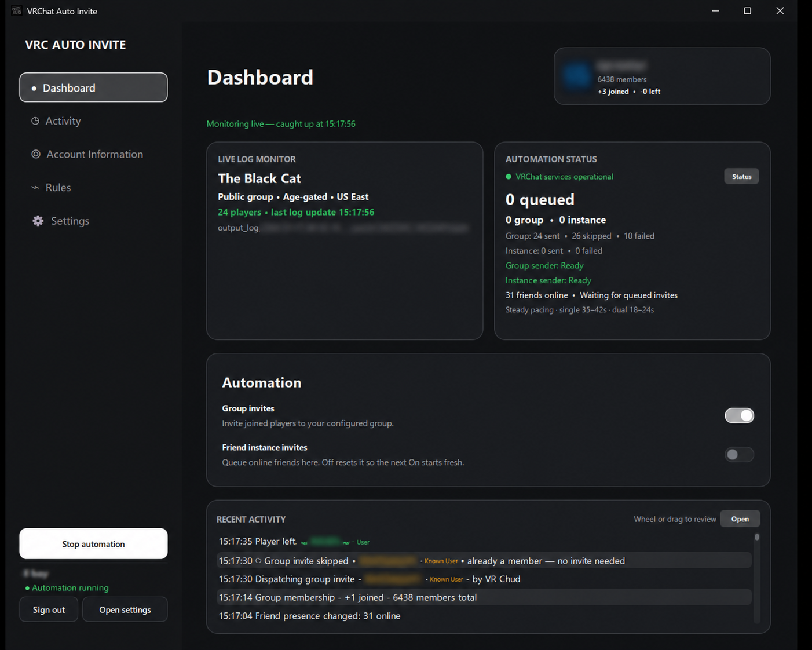Click 'Group sender: Ready' status line
This screenshot has height=650, width=812.
[544, 265]
